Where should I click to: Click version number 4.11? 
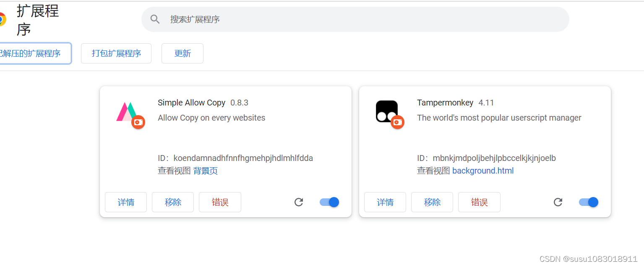486,103
